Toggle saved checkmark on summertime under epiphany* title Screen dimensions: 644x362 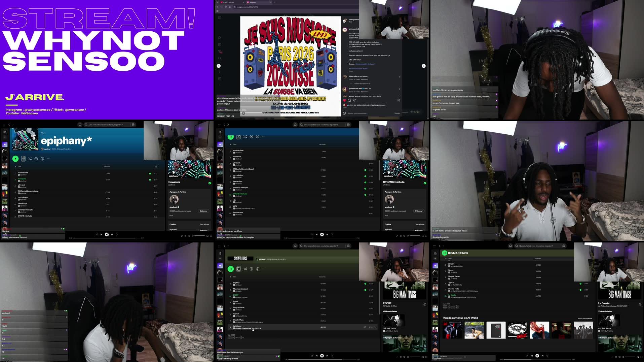pyautogui.click(x=150, y=173)
